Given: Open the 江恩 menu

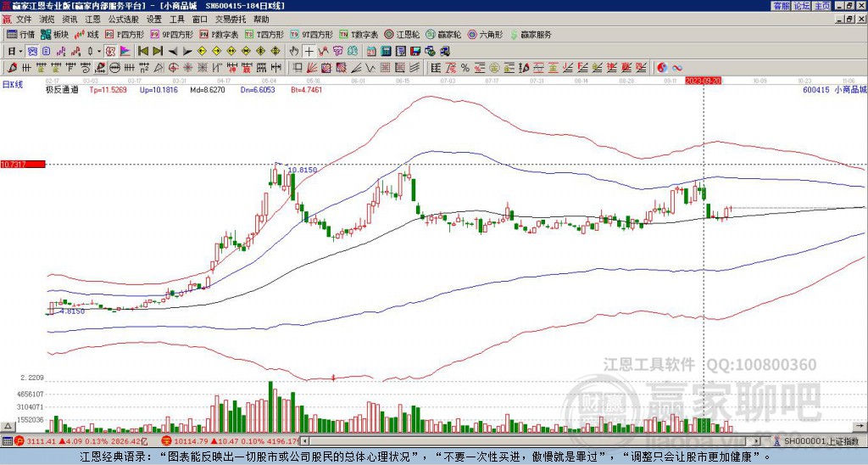Looking at the screenshot, I should (x=92, y=20).
